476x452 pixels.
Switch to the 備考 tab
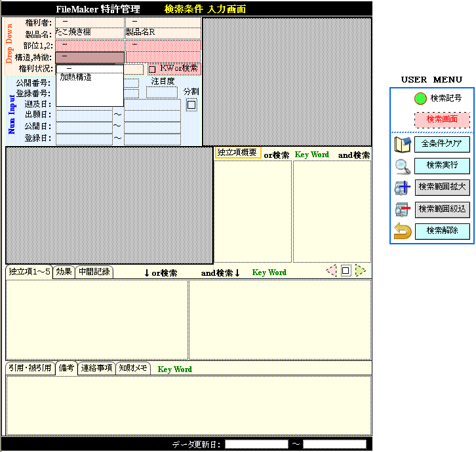[x=66, y=368]
